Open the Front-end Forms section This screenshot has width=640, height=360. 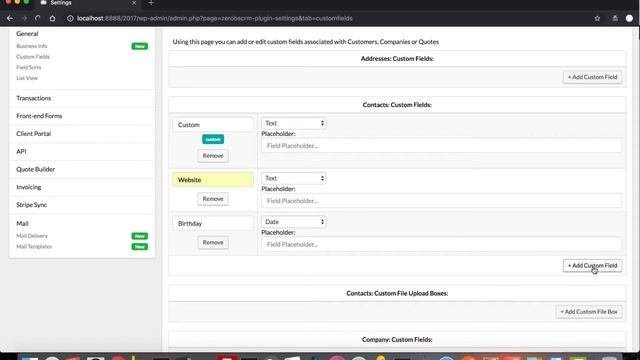(x=39, y=116)
